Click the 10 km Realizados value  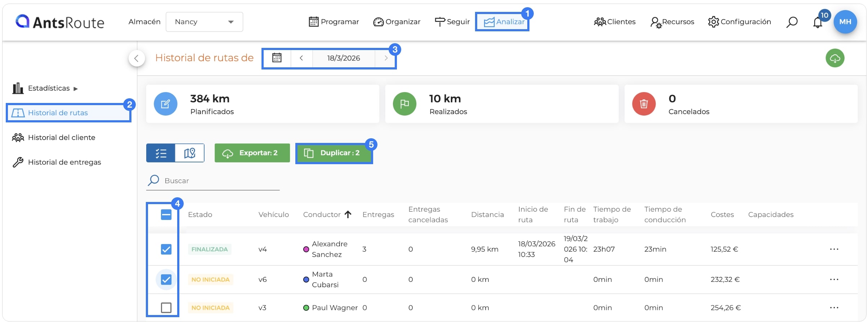(x=445, y=99)
